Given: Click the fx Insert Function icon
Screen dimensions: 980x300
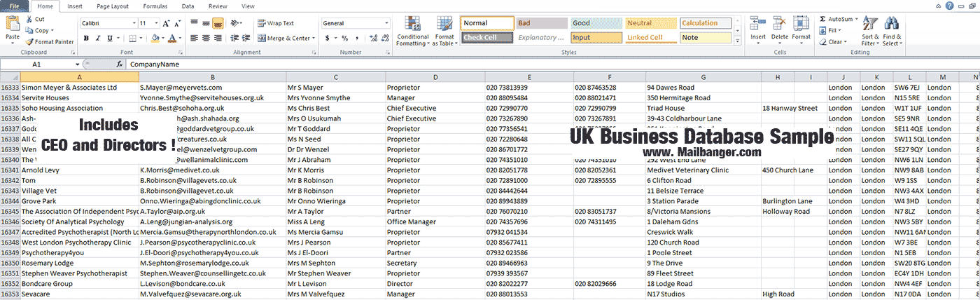Looking at the screenshot, I should (120, 64).
